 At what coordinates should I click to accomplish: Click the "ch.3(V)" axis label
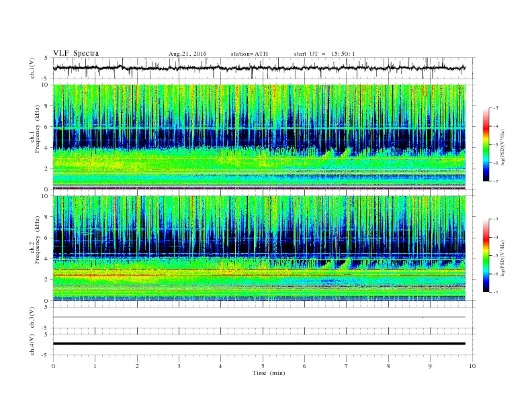pos(32,318)
